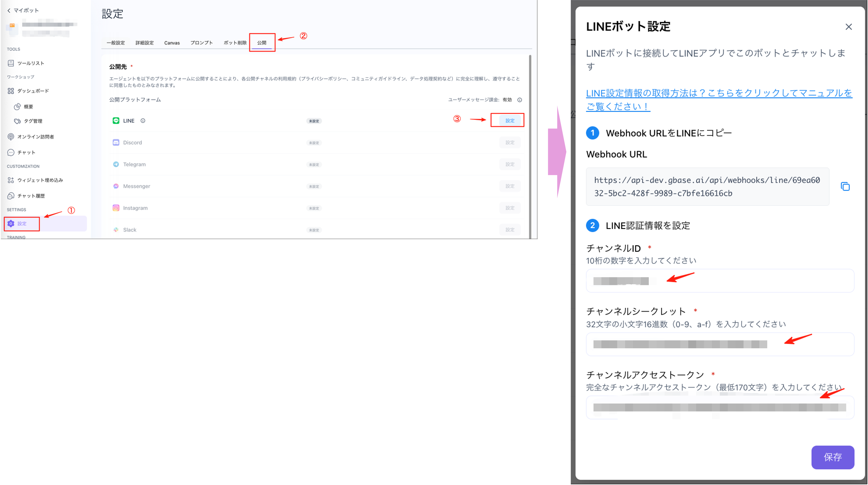
Task: Click the Instagram platform icon
Action: click(116, 208)
